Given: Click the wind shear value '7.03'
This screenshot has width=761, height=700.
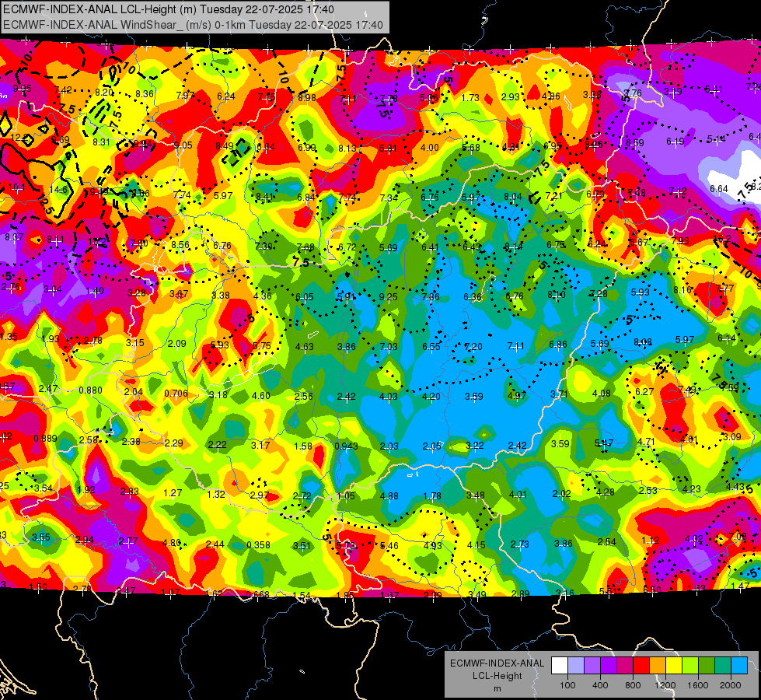Looking at the screenshot, I should point(388,346).
